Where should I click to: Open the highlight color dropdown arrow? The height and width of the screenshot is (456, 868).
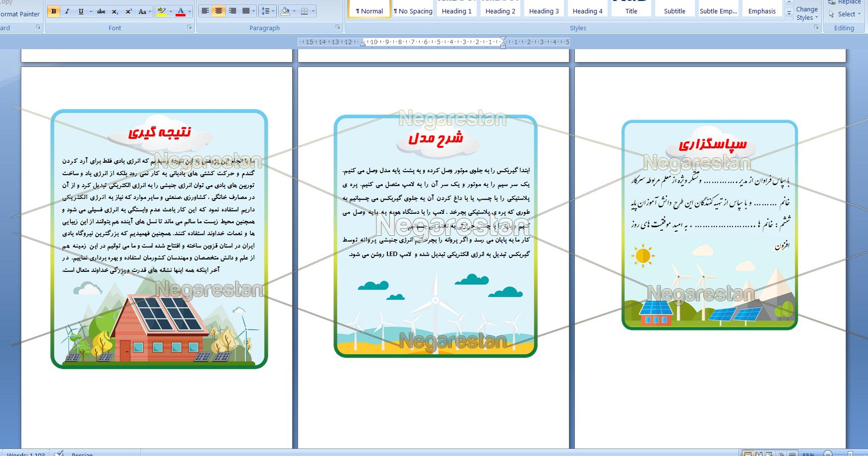[x=171, y=11]
